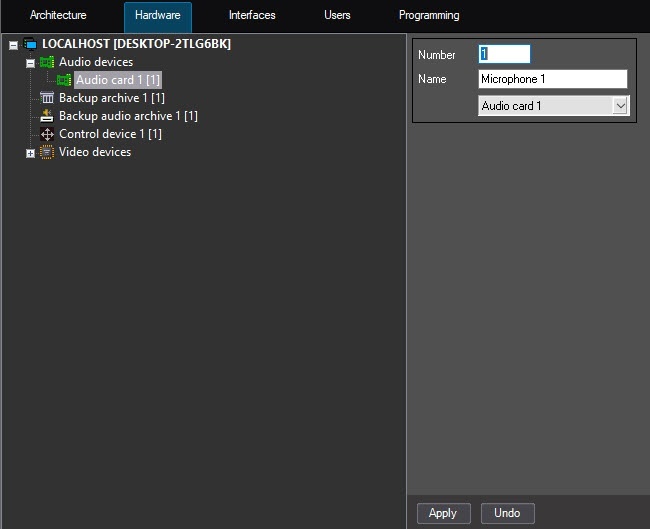Click the Backup audio archive 1 icon
650x529 pixels.
pos(47,116)
